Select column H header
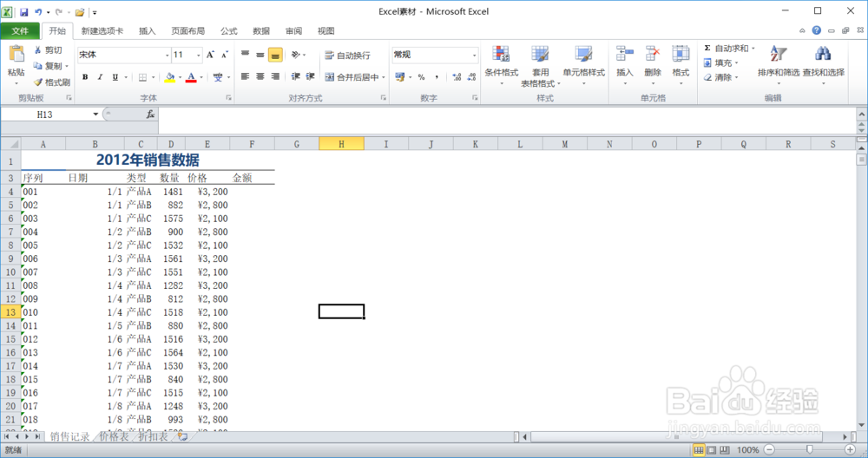The width and height of the screenshot is (868, 458). (x=341, y=144)
